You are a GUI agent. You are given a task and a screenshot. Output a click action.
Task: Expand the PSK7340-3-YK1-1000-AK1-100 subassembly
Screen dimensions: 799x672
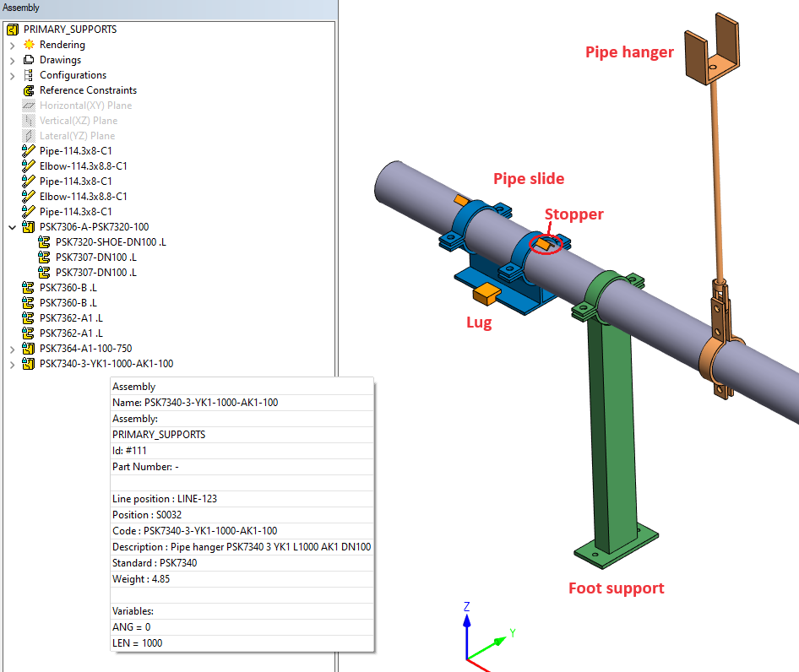12,364
